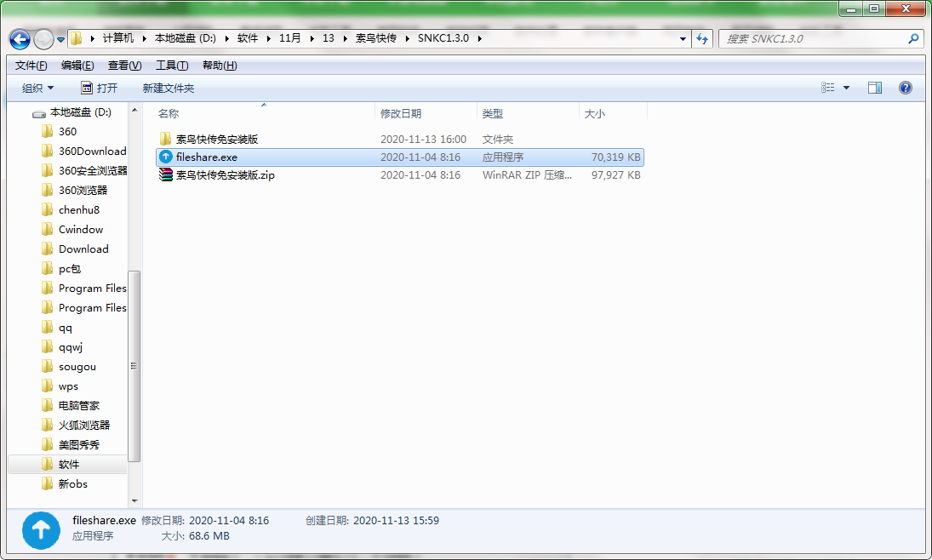Screen dimensions: 932x560
Task: Click navigation pane scrollbar down arrow
Action: [x=134, y=501]
